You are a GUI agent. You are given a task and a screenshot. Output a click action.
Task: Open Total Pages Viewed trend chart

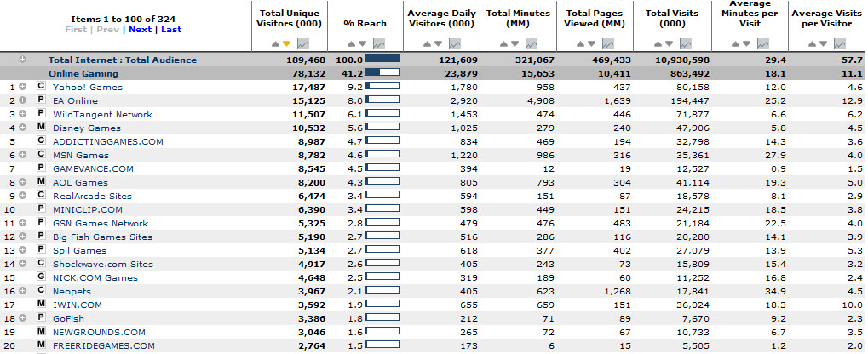(608, 43)
